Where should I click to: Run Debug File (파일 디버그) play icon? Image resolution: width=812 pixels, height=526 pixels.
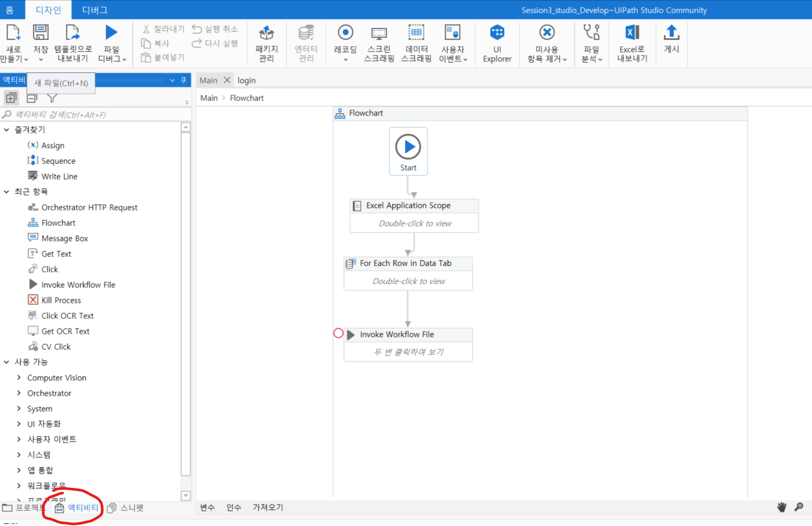tap(112, 32)
